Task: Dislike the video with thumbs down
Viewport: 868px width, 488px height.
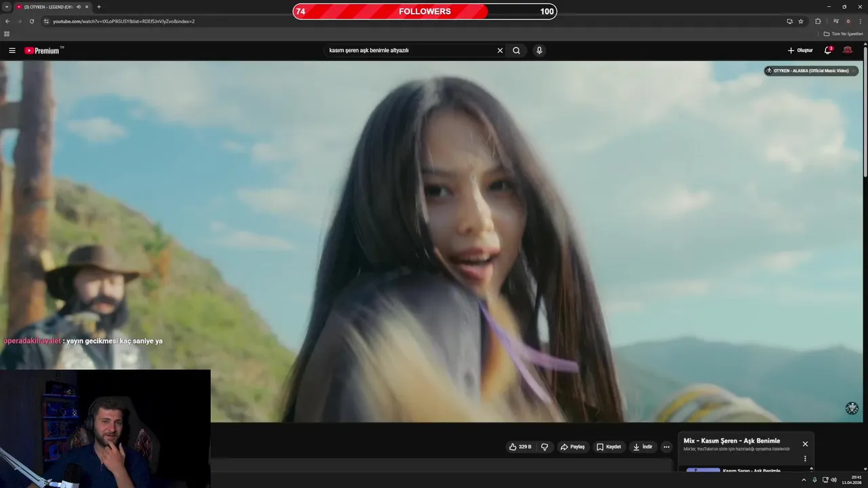Action: tap(545, 447)
